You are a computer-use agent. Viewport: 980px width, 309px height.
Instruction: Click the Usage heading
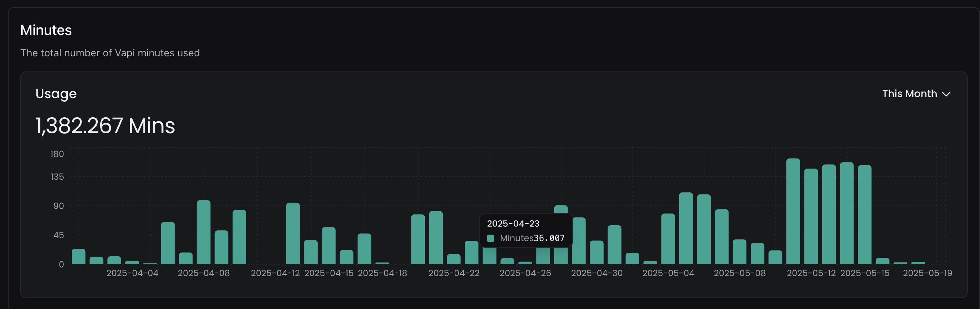point(56,94)
